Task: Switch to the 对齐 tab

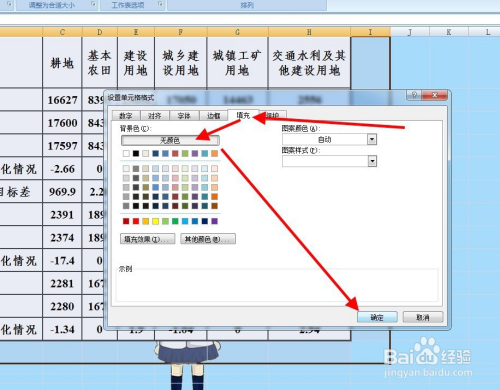Action: coord(154,116)
